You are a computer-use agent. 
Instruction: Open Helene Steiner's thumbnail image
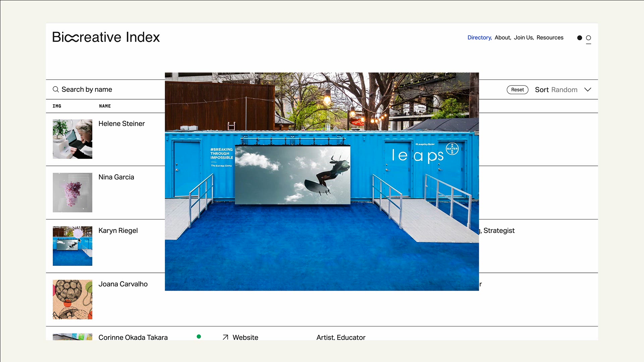72,139
